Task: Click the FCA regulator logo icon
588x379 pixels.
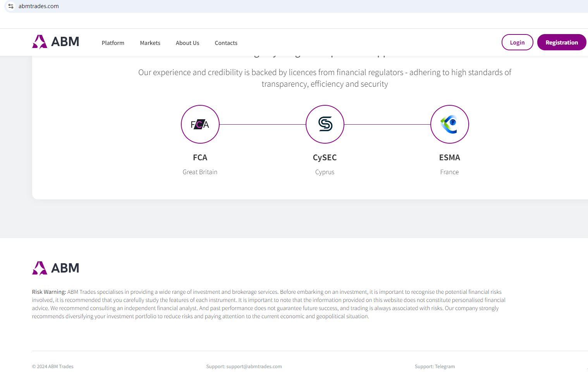Action: [200, 124]
